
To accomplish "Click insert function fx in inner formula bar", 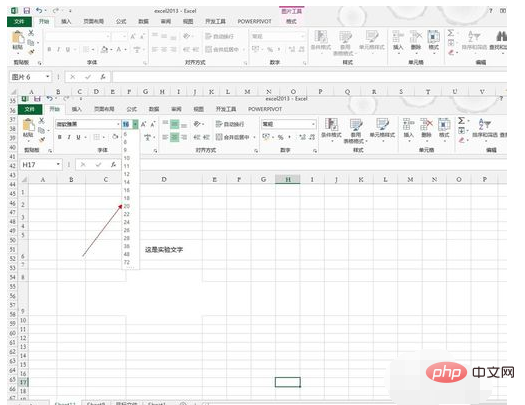I will coord(114,164).
